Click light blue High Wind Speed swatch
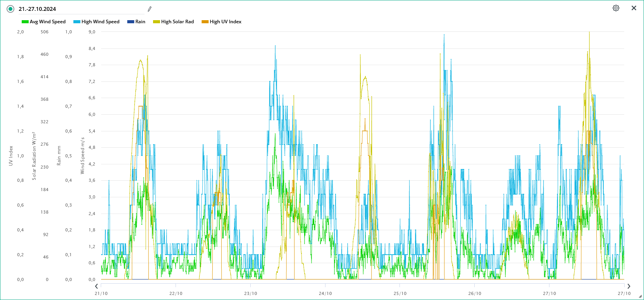644x300 pixels. (77, 22)
